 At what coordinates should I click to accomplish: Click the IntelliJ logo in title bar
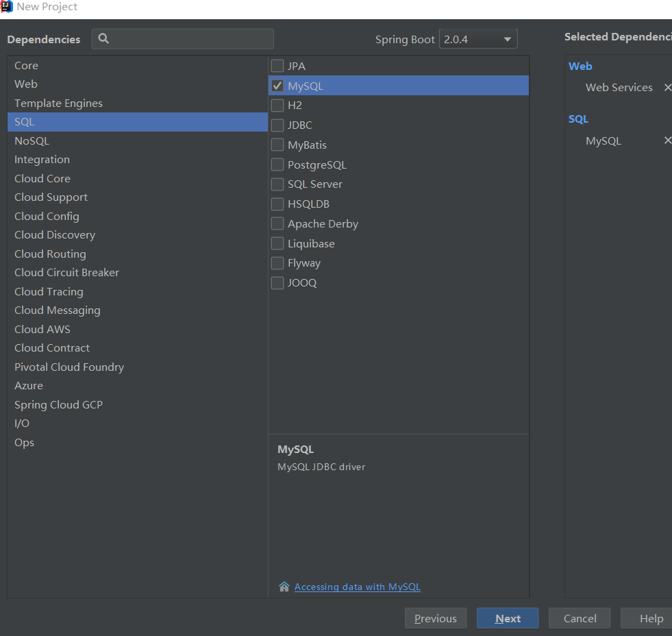click(7, 7)
